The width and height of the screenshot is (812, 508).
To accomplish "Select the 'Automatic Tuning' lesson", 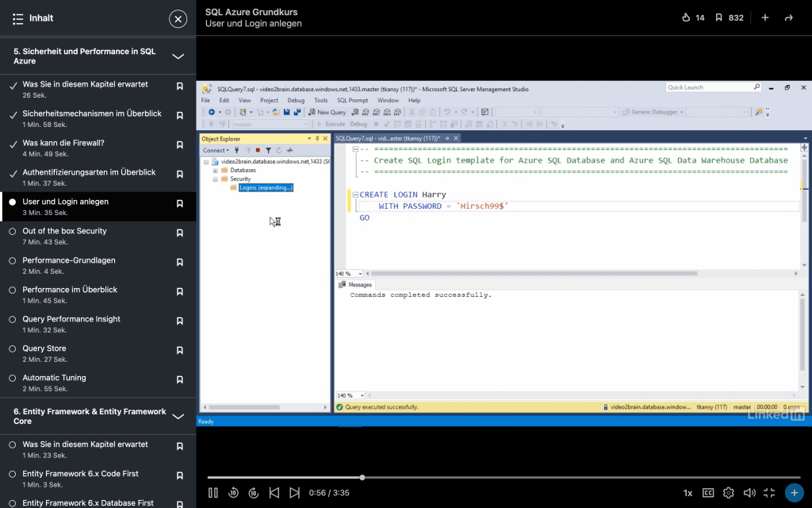I will 54,378.
